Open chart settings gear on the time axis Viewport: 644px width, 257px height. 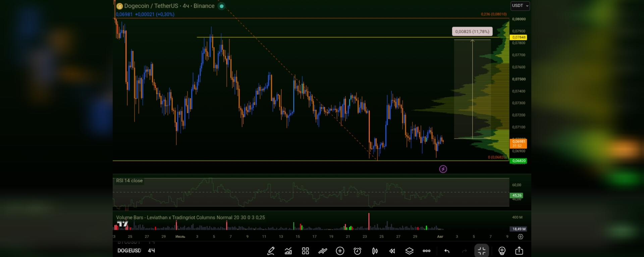coord(520,237)
